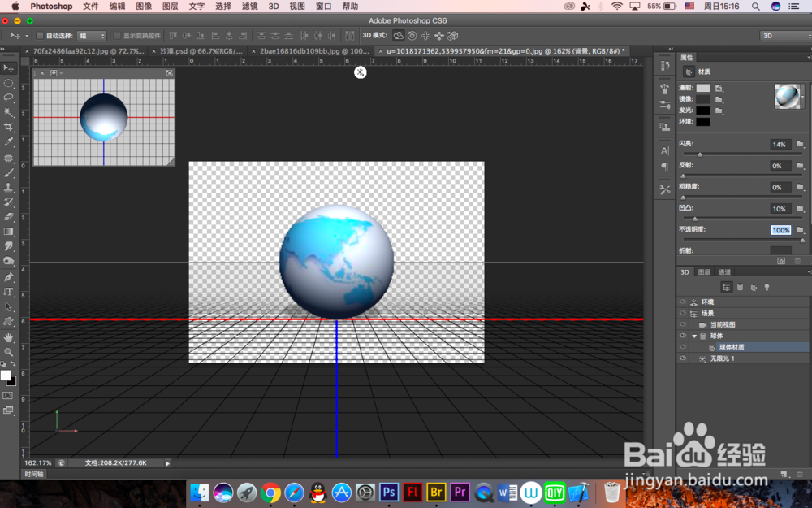Click the 不透明度 slider handle

[x=802, y=241]
